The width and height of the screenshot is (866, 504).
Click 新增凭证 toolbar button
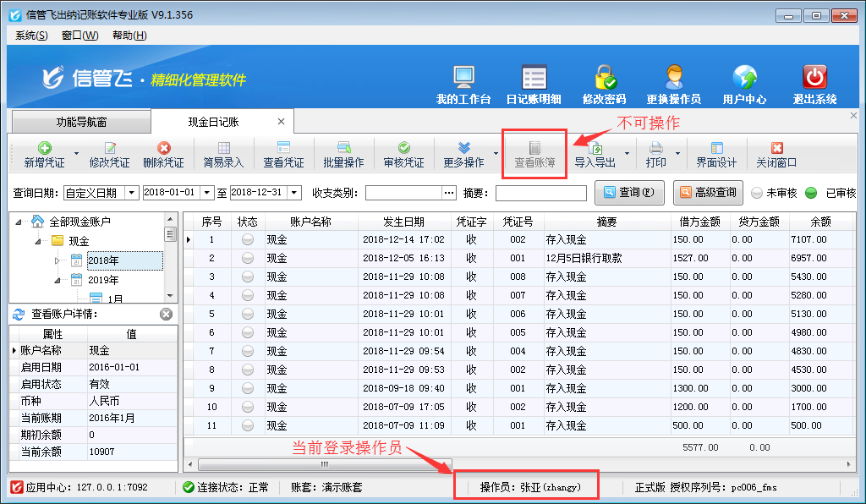44,155
